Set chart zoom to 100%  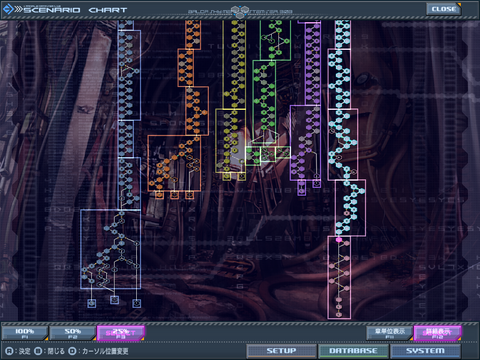[25, 333]
